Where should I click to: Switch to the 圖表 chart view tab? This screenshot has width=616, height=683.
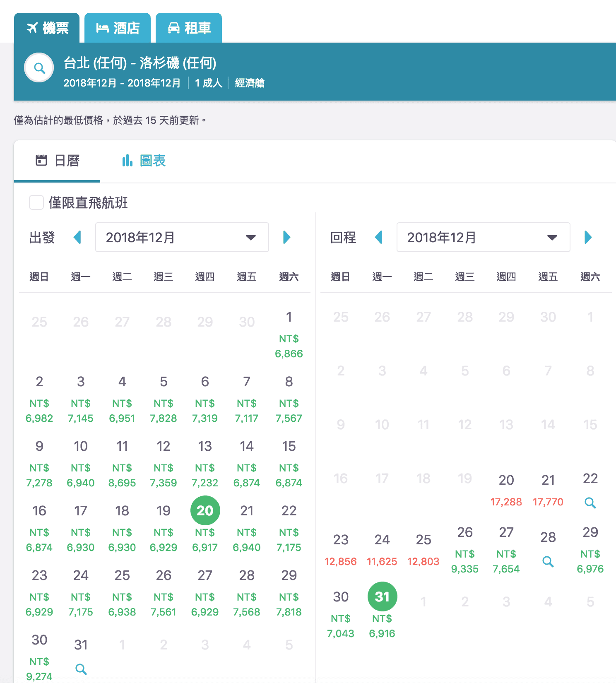point(144,161)
